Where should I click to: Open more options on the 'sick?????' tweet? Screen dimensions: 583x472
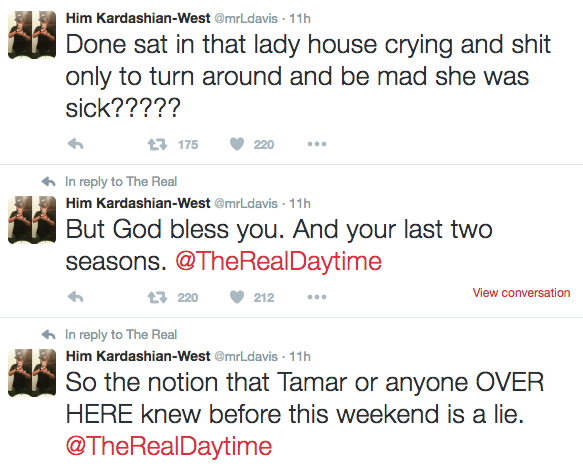click(317, 144)
